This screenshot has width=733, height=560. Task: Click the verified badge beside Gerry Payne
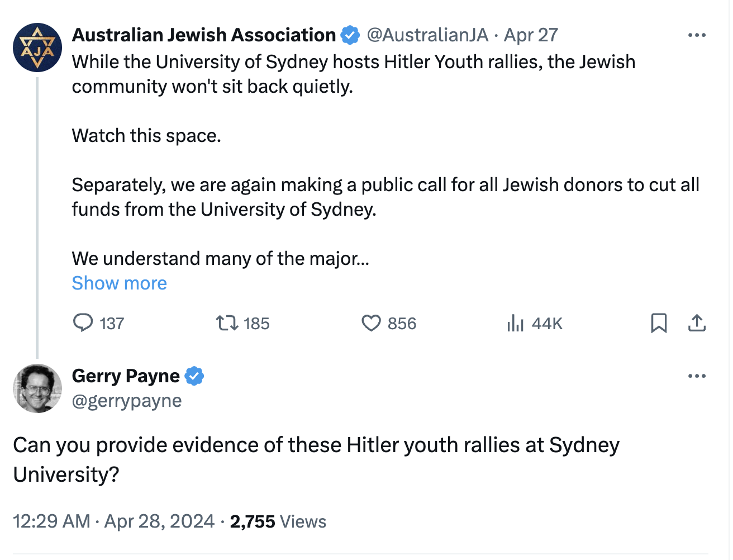click(194, 376)
